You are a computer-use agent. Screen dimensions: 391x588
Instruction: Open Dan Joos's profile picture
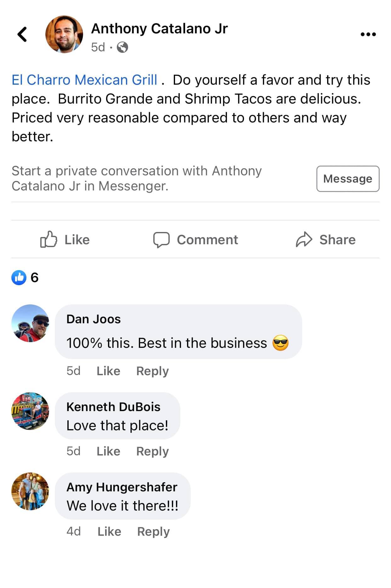[x=30, y=323]
